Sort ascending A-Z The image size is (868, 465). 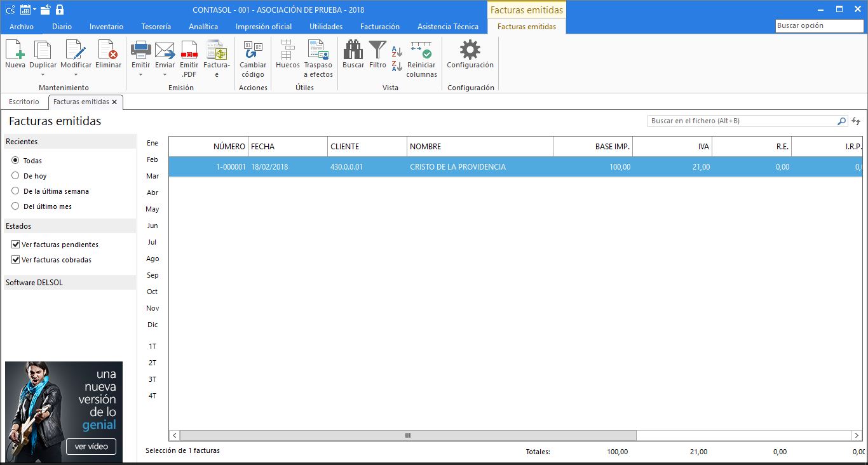point(397,51)
